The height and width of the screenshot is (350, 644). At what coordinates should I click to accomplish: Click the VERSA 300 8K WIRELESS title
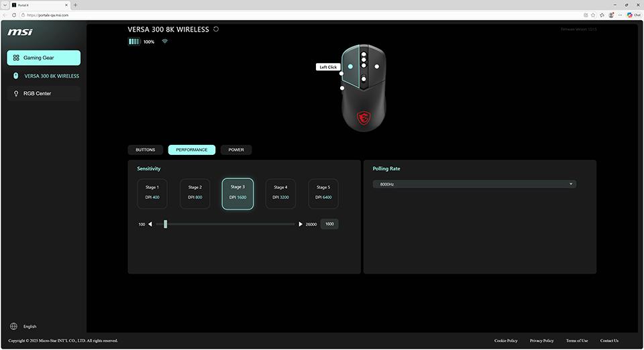tap(168, 30)
